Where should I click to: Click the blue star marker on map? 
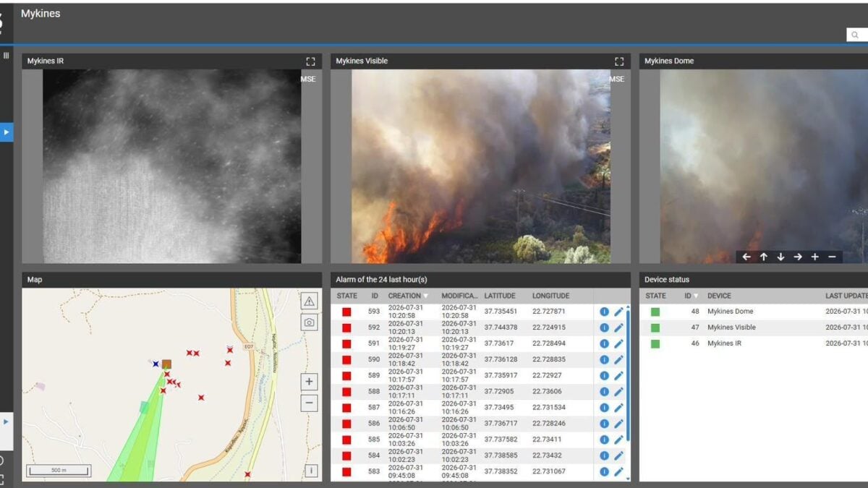[x=156, y=364]
